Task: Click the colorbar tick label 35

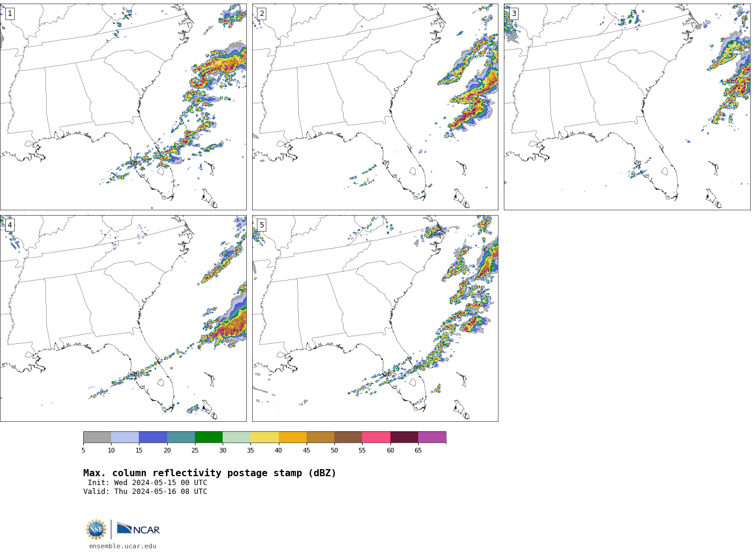Action: click(x=250, y=451)
